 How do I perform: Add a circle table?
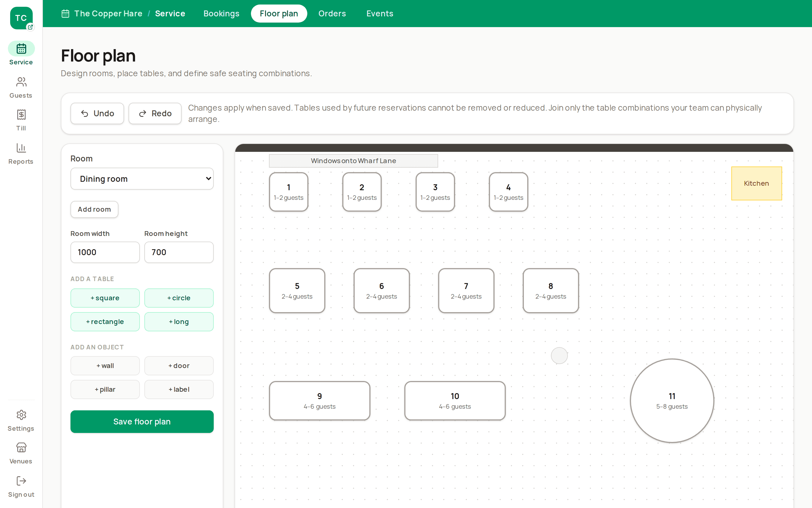pos(179,298)
